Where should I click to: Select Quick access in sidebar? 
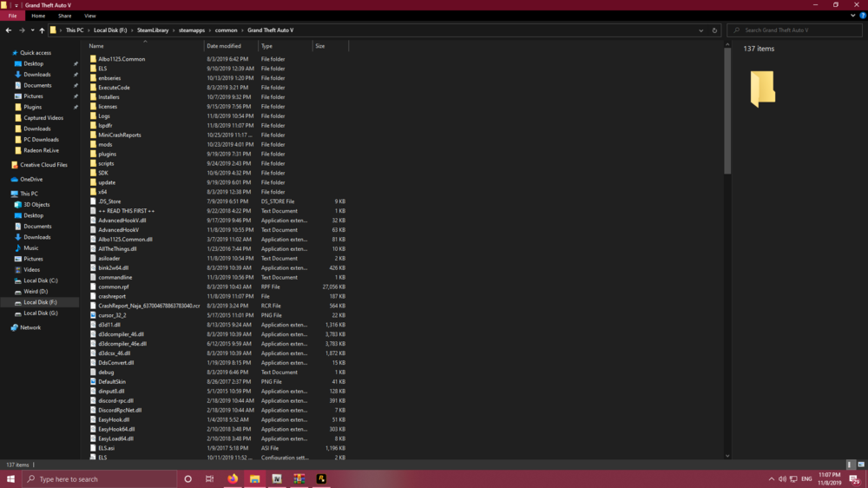(36, 53)
